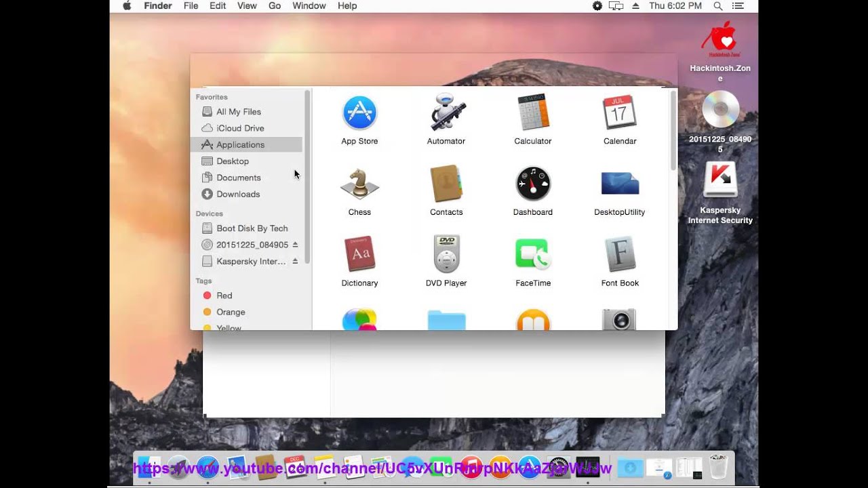Select the Chess application icon
This screenshot has width=868, height=488.
pyautogui.click(x=359, y=184)
